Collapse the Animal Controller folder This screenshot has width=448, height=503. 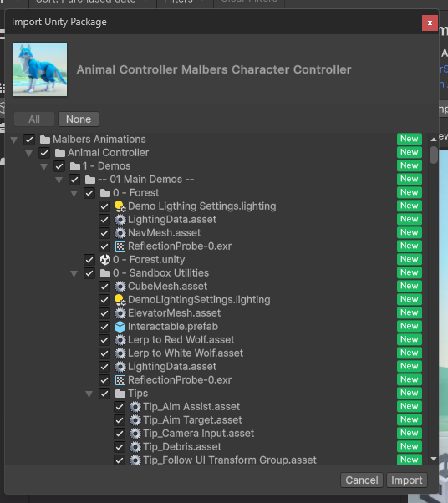click(29, 154)
